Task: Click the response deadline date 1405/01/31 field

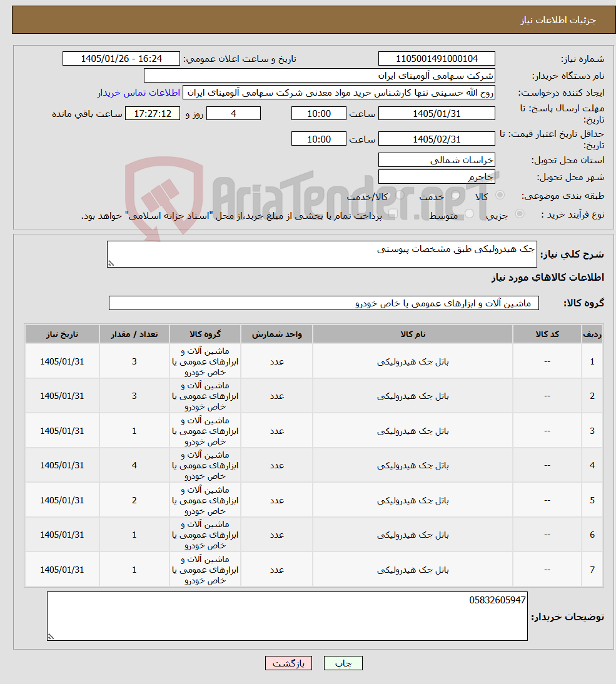Action: tap(437, 113)
